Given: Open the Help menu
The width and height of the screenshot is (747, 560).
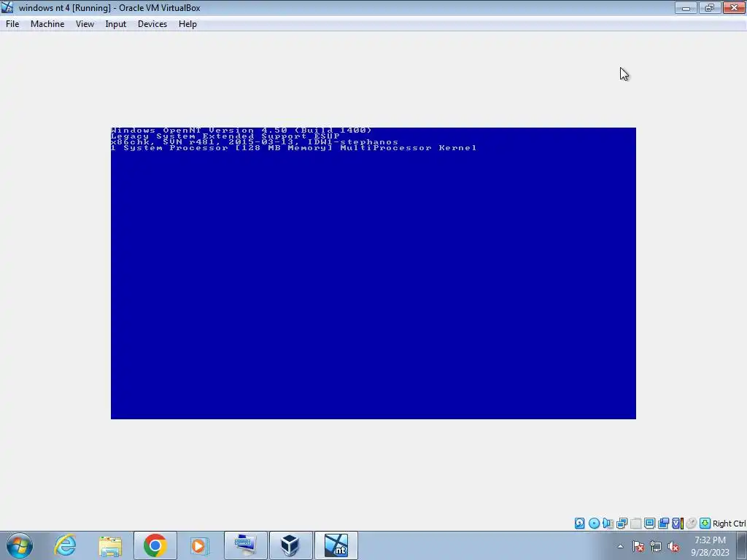Looking at the screenshot, I should click(x=187, y=24).
